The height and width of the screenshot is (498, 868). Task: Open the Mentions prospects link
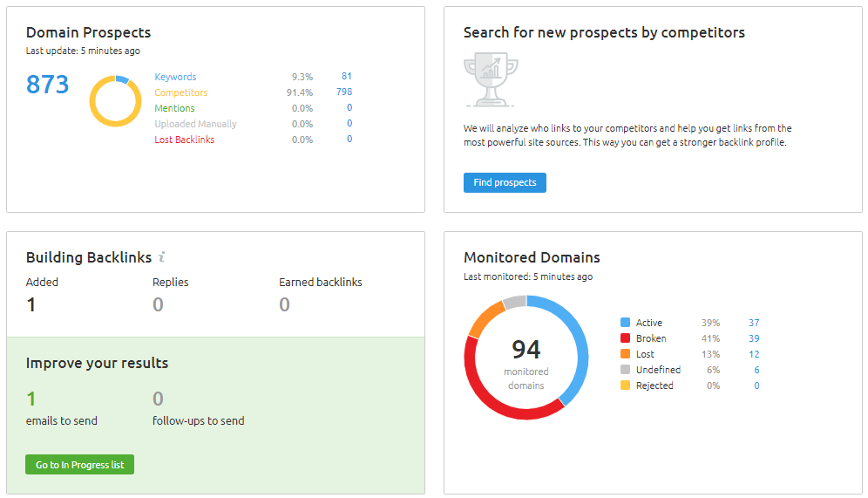pyautogui.click(x=174, y=108)
